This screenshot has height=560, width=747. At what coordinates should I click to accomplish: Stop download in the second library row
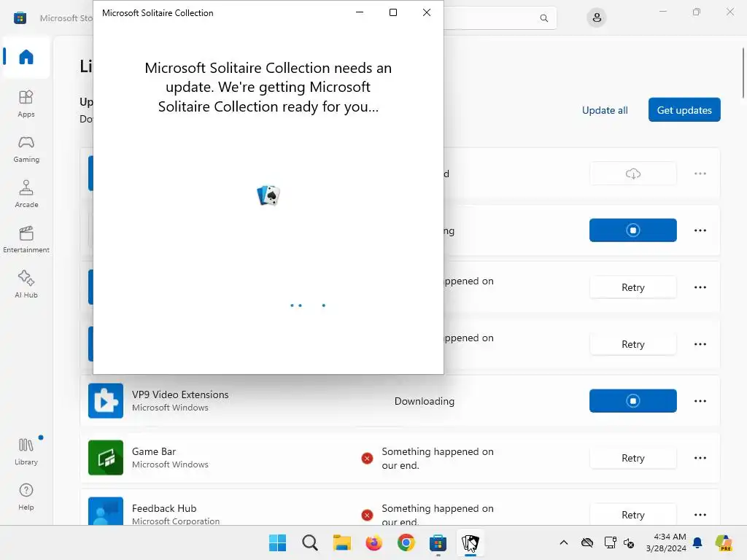point(632,230)
